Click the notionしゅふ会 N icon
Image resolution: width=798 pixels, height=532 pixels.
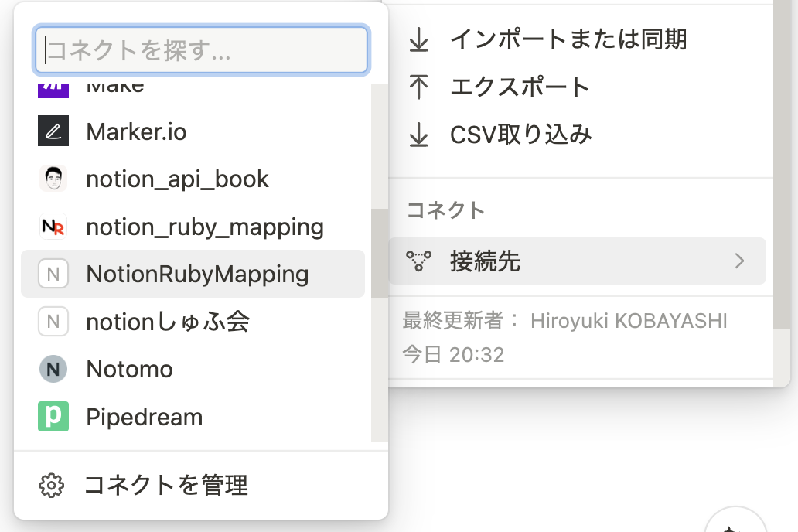(53, 321)
